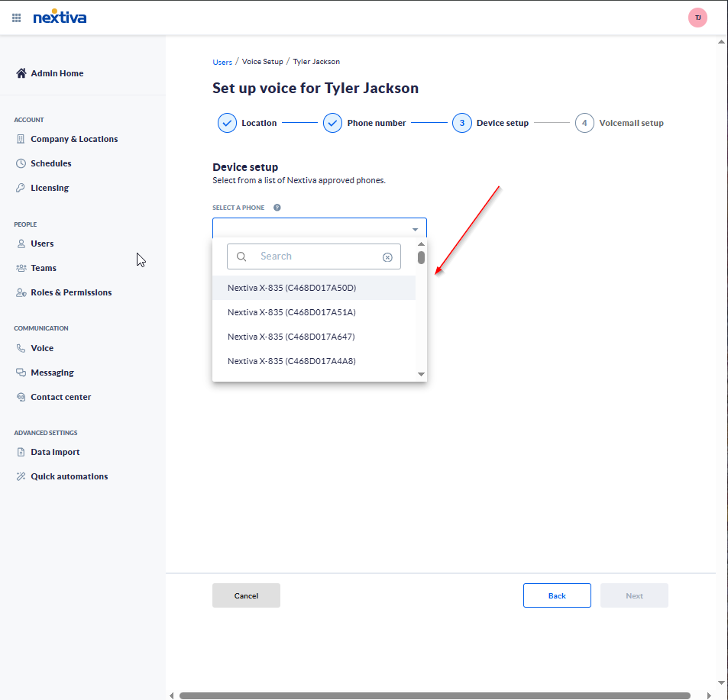Open the Schedules page
728x700 pixels.
click(x=51, y=163)
